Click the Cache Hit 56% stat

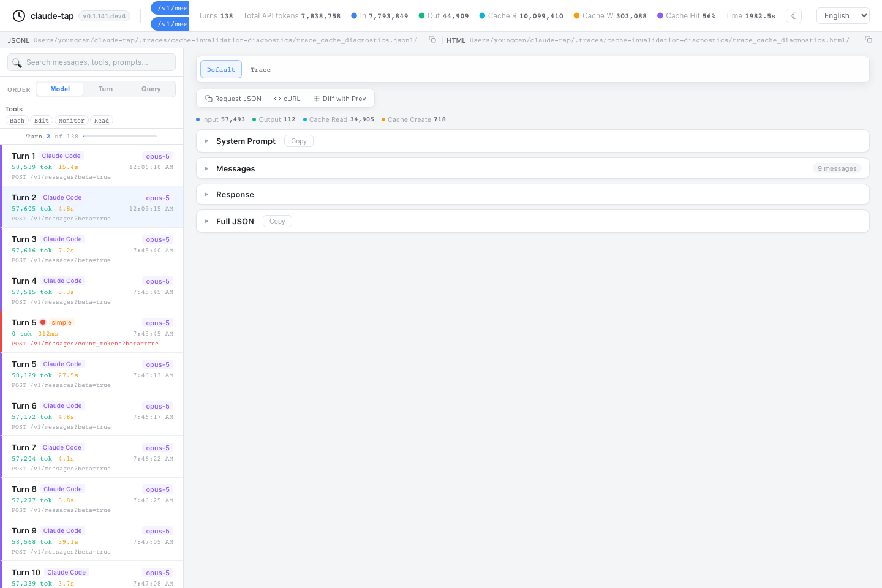[686, 16]
